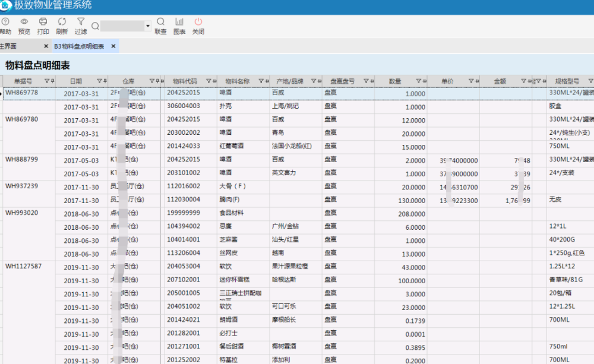
Task: Click brand cell 摩根船长
Action: pos(284,319)
